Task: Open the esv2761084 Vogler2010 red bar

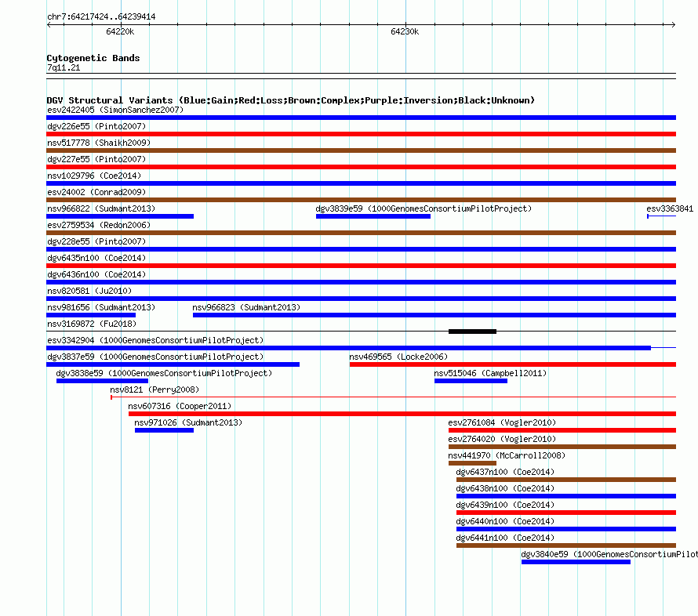Action: (x=562, y=430)
